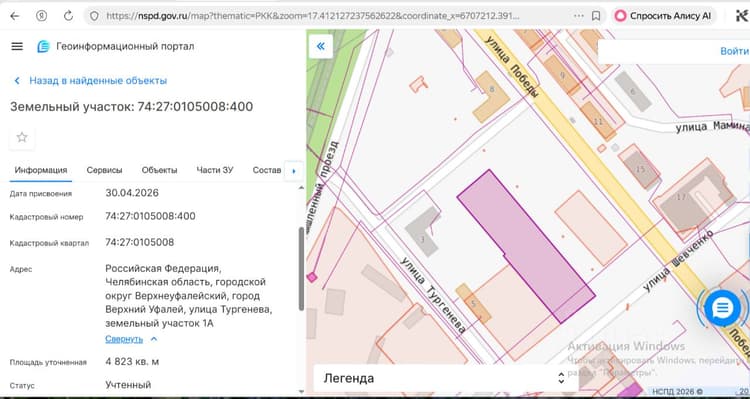Collapse the side panel with the double chevron

pos(320,46)
